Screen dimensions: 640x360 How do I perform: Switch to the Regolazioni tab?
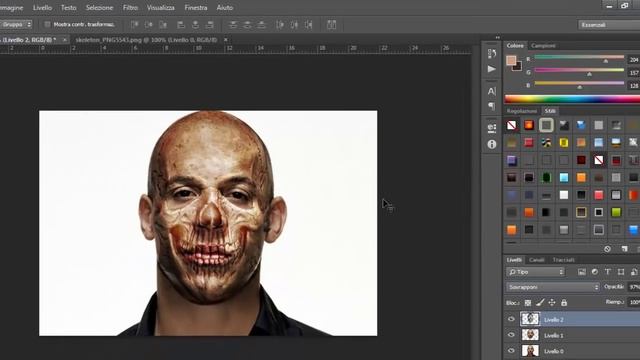point(522,111)
